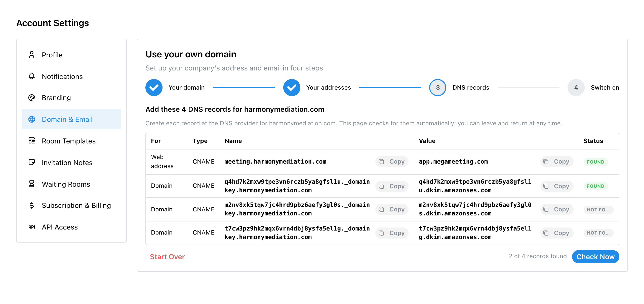Screen dimensions: 644x304
Task: Copy the name meeting.harmonymediation.com
Action: [x=392, y=162]
